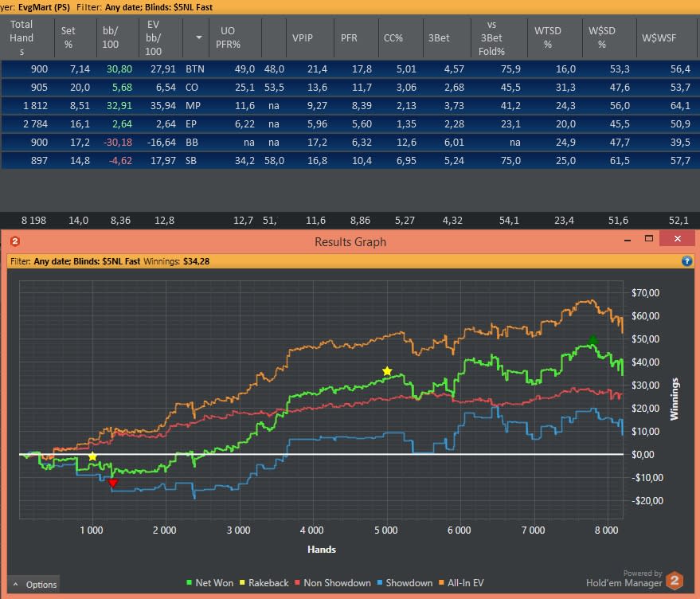The width and height of the screenshot is (700, 599).
Task: Open the position column sort dropdown arrow
Action: (x=199, y=37)
